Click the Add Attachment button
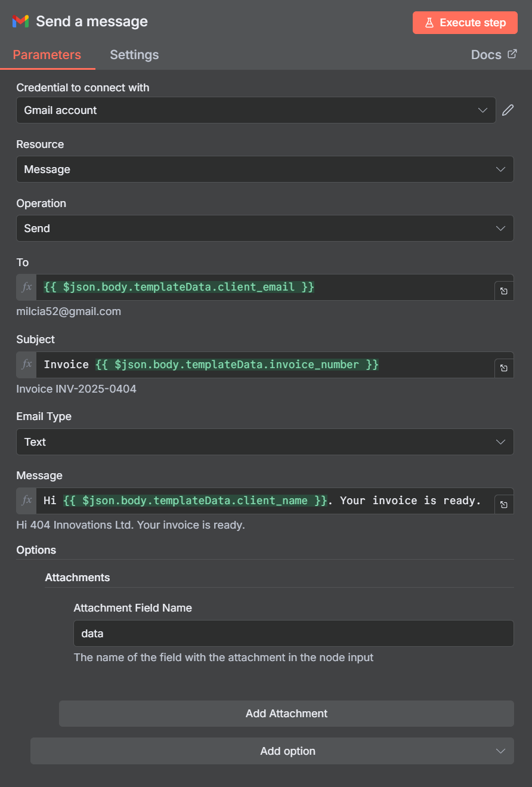The image size is (532, 787). point(286,713)
